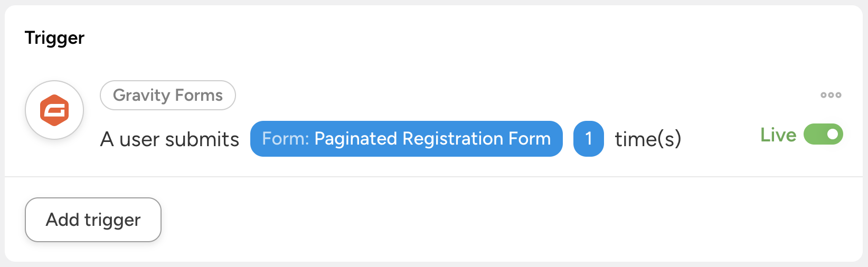Click the words "Registration Form" in the token
The height and width of the screenshot is (267, 868).
[x=476, y=139]
